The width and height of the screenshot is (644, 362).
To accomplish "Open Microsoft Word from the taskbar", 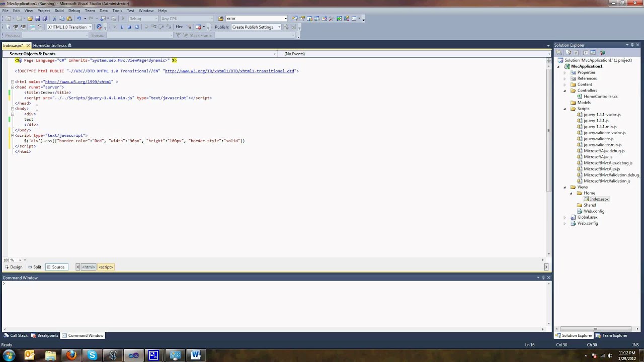I will pos(196,355).
